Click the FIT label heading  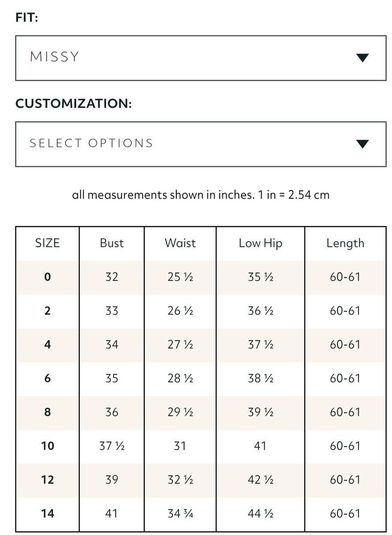[x=27, y=17]
